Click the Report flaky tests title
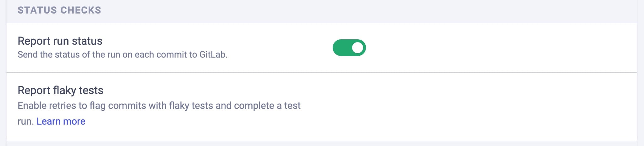This screenshot has height=146, width=644. point(60,90)
